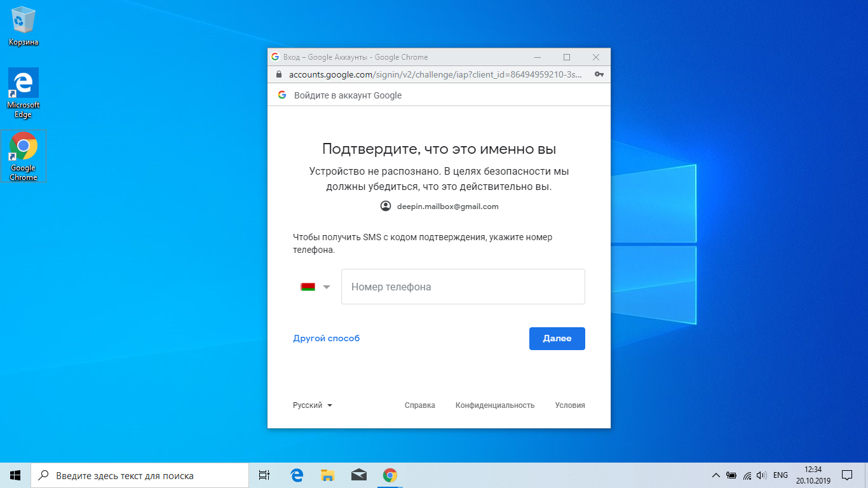Click the blue 'Далее' button

[557, 339]
